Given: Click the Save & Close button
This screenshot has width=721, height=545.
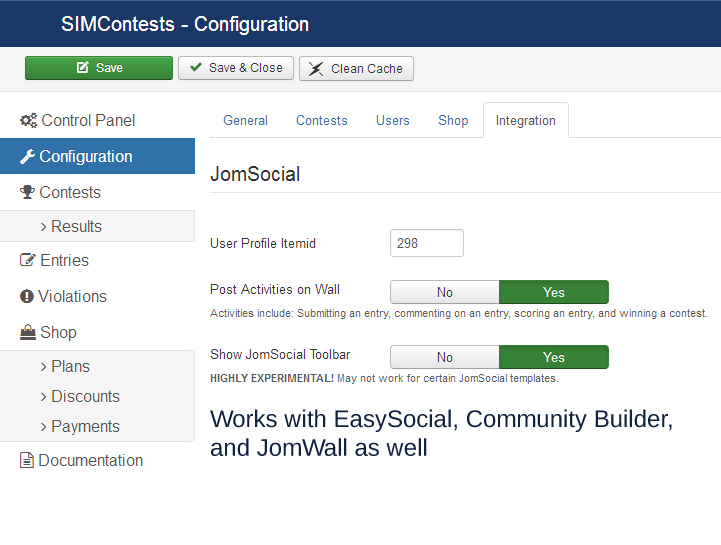Looking at the screenshot, I should pos(236,68).
